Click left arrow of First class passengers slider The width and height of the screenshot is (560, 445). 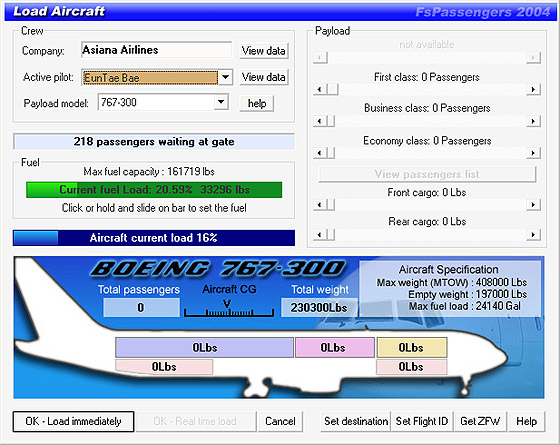320,89
